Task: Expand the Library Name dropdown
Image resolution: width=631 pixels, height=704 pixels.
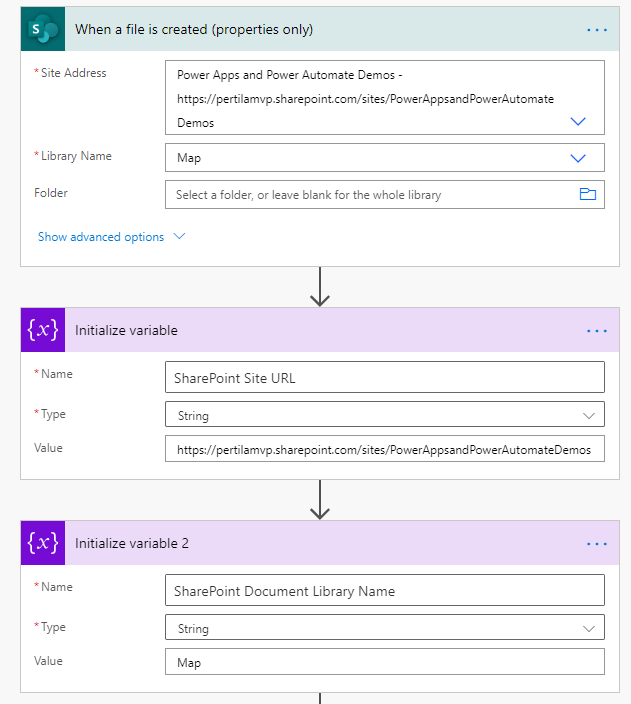Action: [x=577, y=158]
